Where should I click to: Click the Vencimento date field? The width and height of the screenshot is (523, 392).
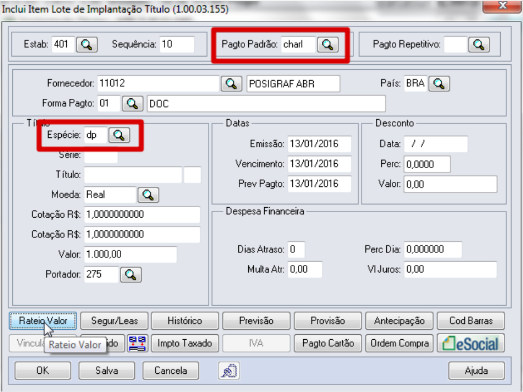point(319,164)
